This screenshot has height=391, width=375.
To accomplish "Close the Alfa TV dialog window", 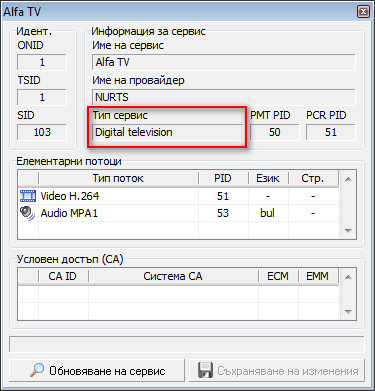I will [x=363, y=12].
